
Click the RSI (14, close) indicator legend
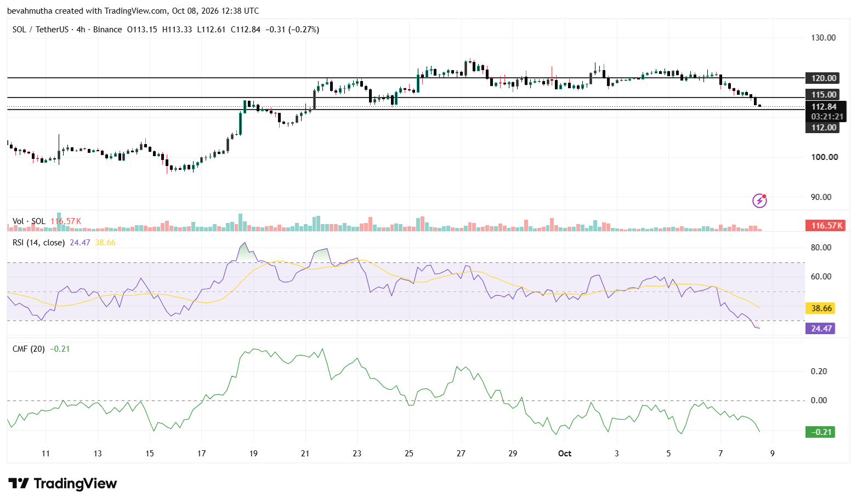38,242
